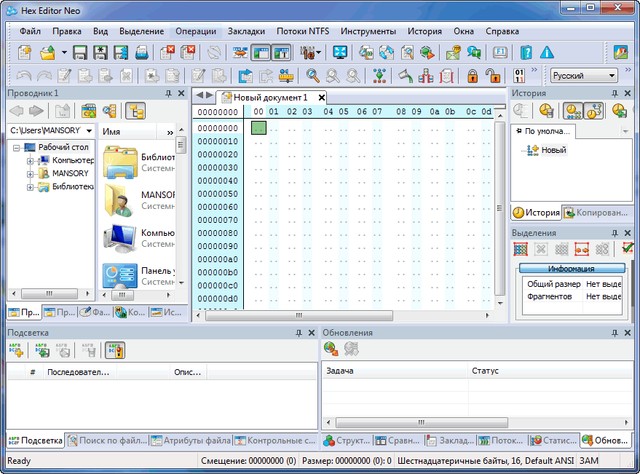Image resolution: width=640 pixels, height=474 pixels.
Task: Click the folder tree icon in Проводник panel
Action: click(x=136, y=110)
